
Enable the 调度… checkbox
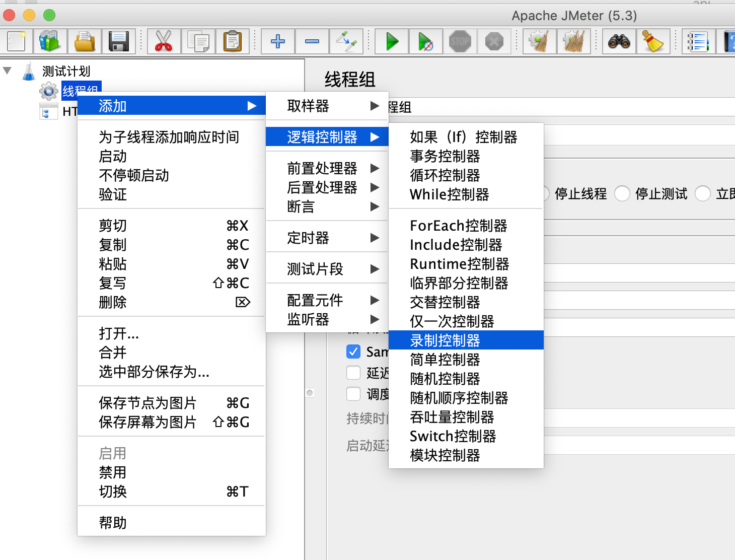[x=353, y=394]
